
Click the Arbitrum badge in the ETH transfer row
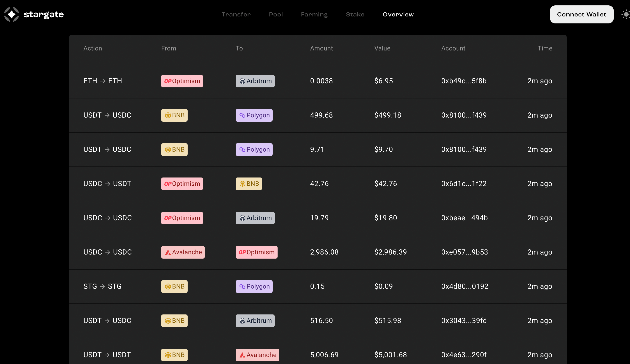255,81
